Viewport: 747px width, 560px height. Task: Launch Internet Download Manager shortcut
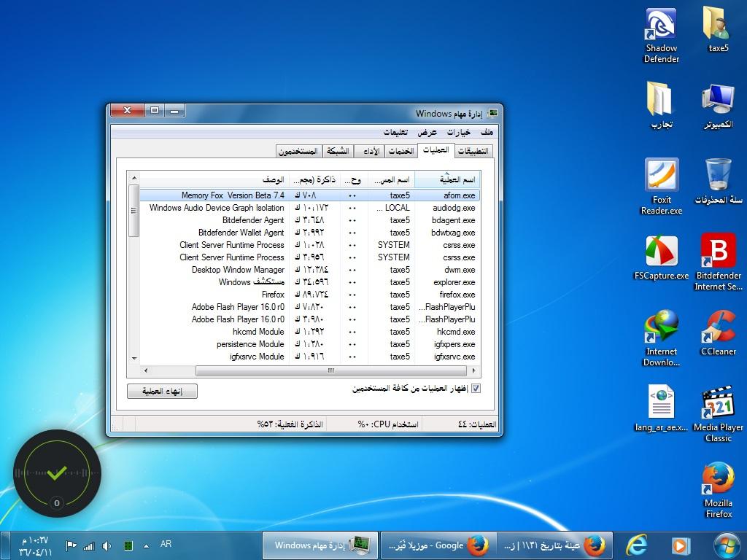tap(661, 338)
